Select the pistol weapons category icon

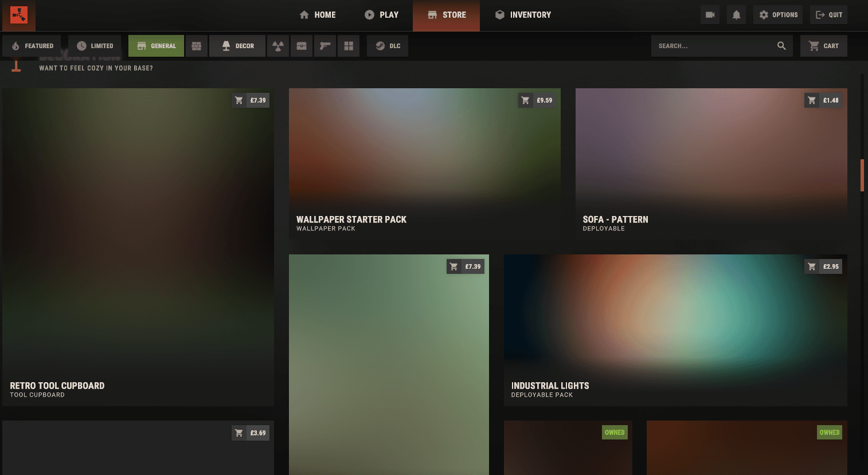[x=324, y=46]
